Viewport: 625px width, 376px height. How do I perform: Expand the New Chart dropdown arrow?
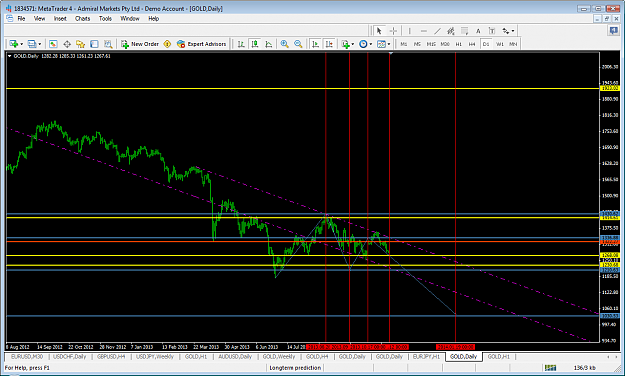coord(22,44)
